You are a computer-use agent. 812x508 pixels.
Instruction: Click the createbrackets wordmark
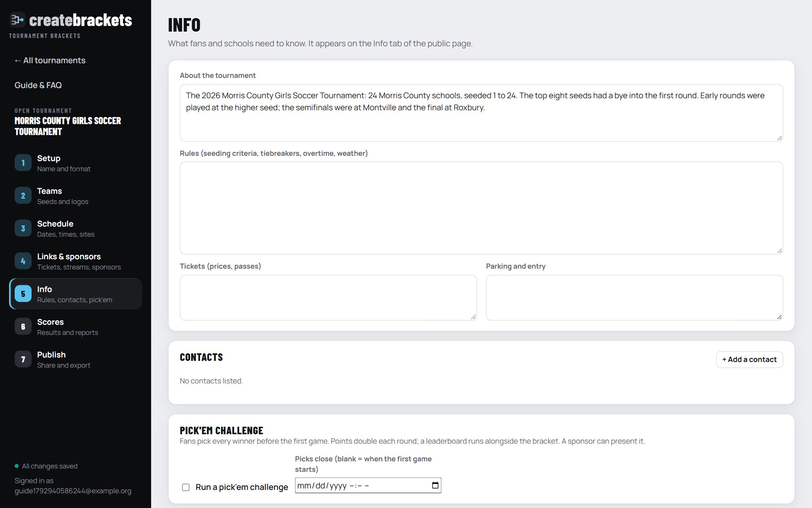[80, 20]
